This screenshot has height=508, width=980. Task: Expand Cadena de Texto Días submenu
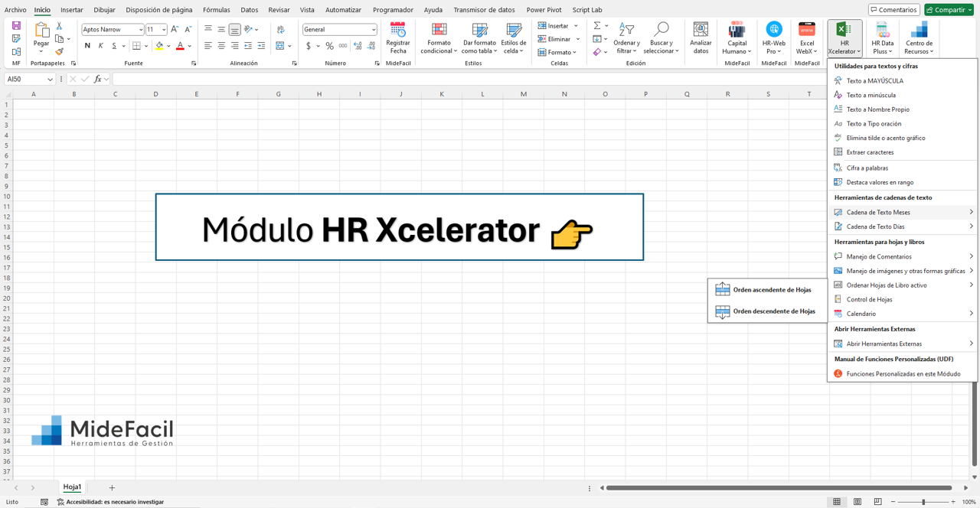903,226
